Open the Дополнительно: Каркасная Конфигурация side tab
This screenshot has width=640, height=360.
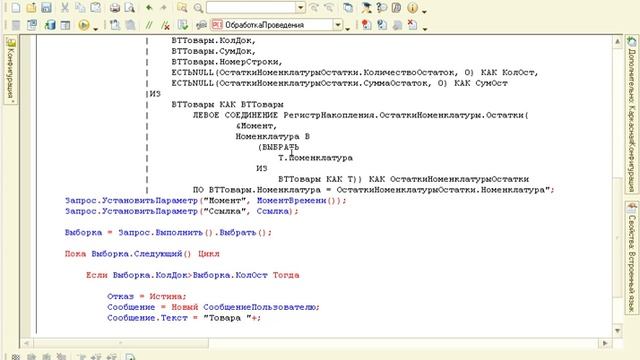pos(632,114)
